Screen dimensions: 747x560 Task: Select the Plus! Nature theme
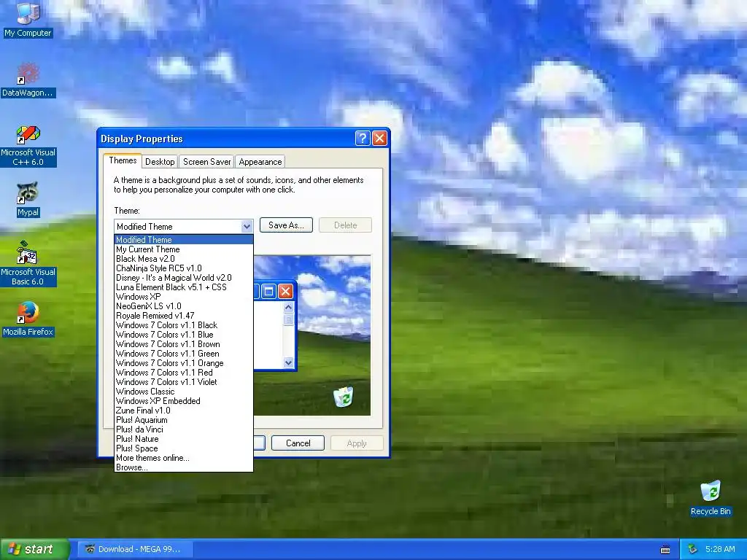(x=183, y=439)
